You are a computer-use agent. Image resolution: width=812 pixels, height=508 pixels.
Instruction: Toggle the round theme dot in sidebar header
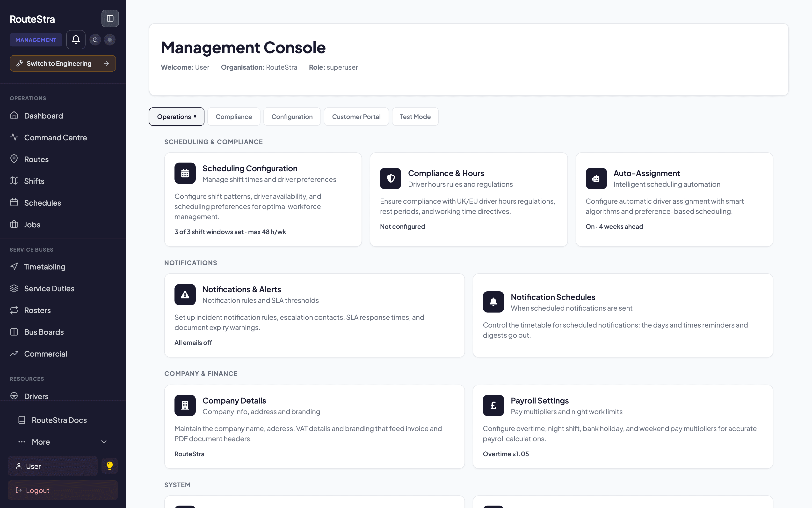(x=109, y=40)
